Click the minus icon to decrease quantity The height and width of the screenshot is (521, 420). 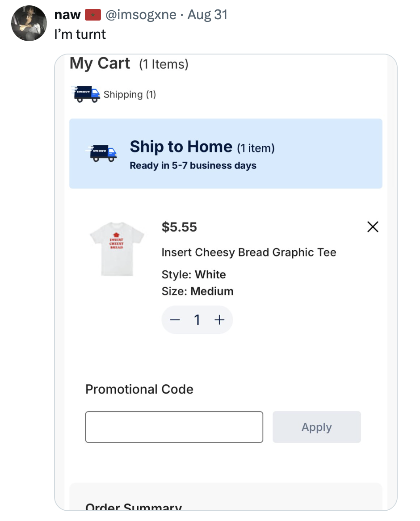[x=175, y=319]
